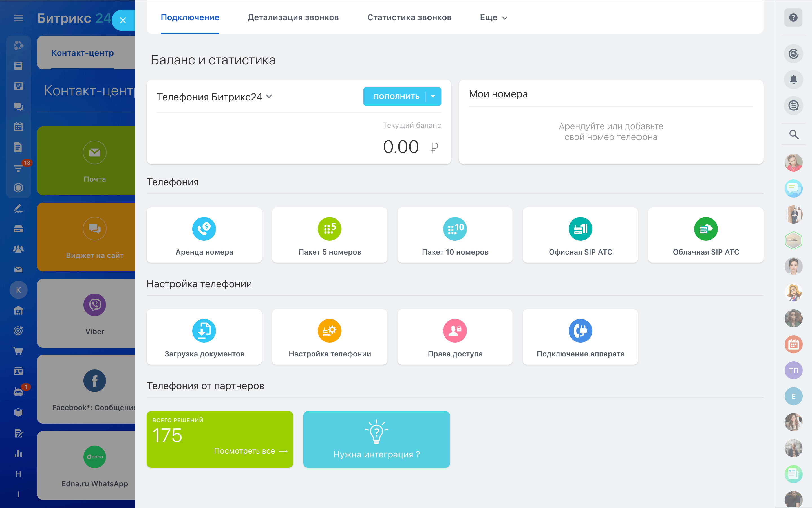Click the Битрикс 24 logo
This screenshot has height=508, width=812.
74,18
